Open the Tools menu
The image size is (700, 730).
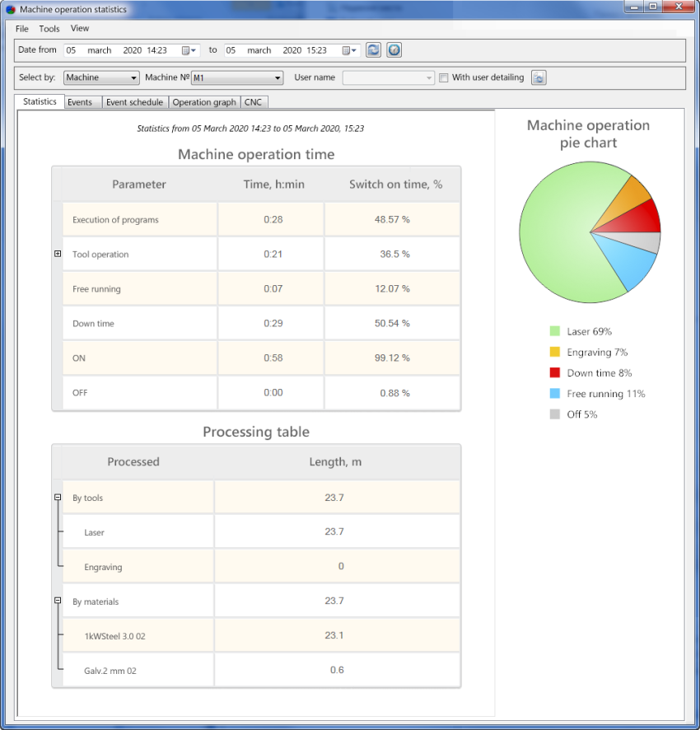[x=49, y=29]
